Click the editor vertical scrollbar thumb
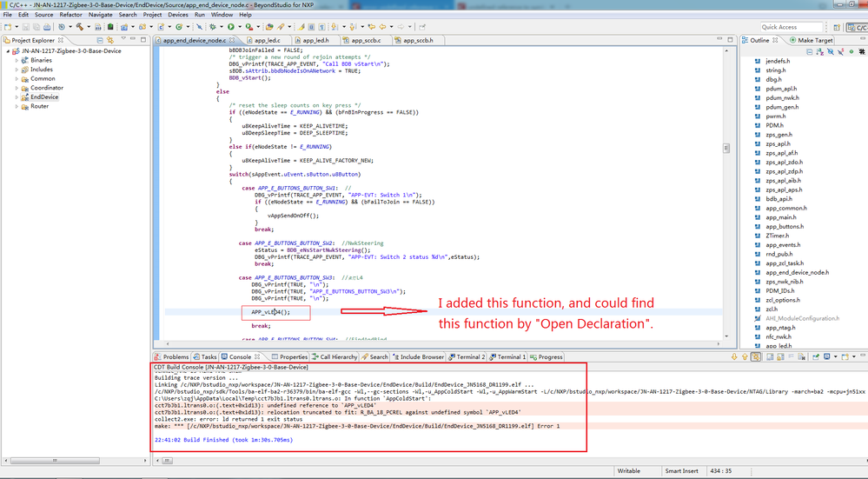Viewport: 868px width, 479px height. pos(726,149)
